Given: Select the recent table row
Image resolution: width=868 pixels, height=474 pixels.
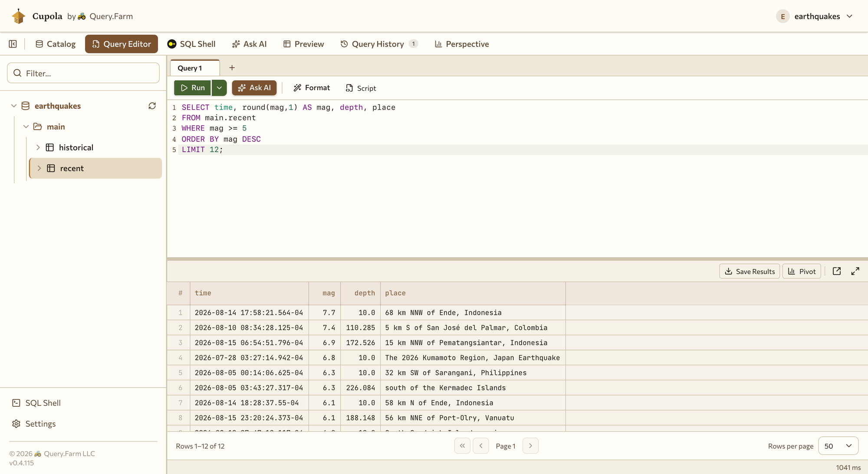Looking at the screenshot, I should click(95, 168).
